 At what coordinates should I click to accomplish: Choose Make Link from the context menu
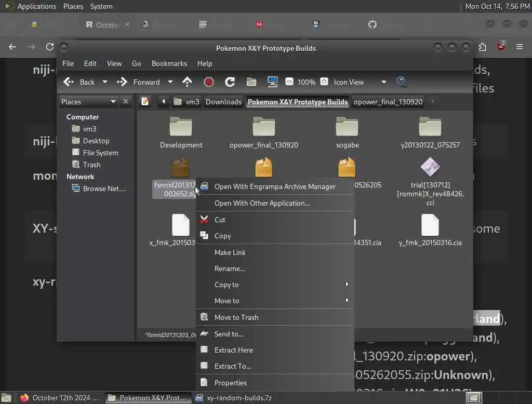click(275, 252)
